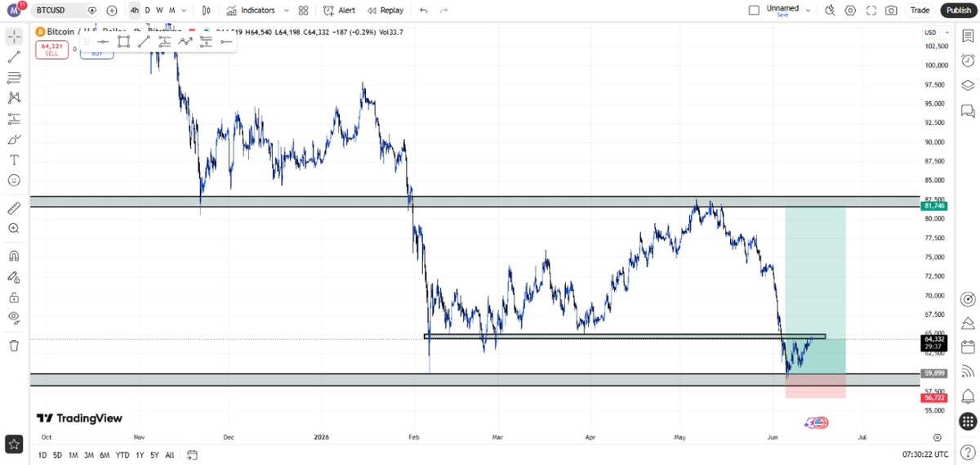Pick long position tool in favorites toolbar
This screenshot has width=980, height=465.
(x=165, y=41)
